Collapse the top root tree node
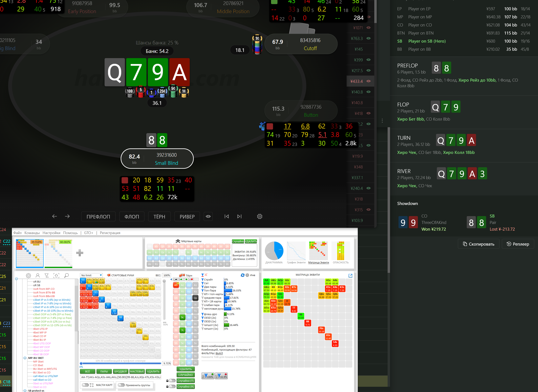Image resolution: width=538 pixels, height=392 pixels. coord(17,279)
